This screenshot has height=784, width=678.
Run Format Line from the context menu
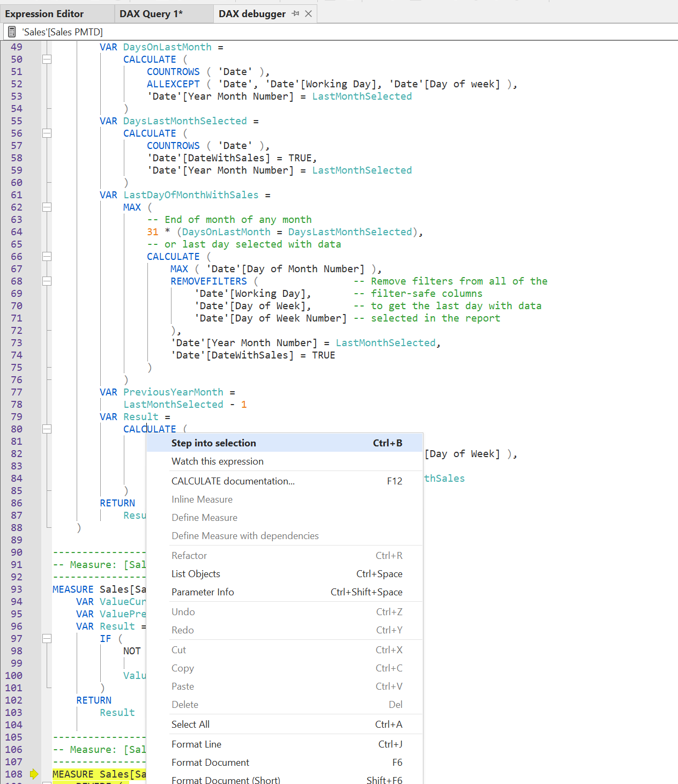[196, 744]
